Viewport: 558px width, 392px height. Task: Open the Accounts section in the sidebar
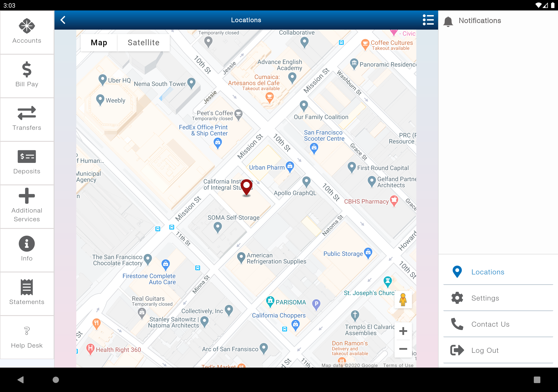27,32
